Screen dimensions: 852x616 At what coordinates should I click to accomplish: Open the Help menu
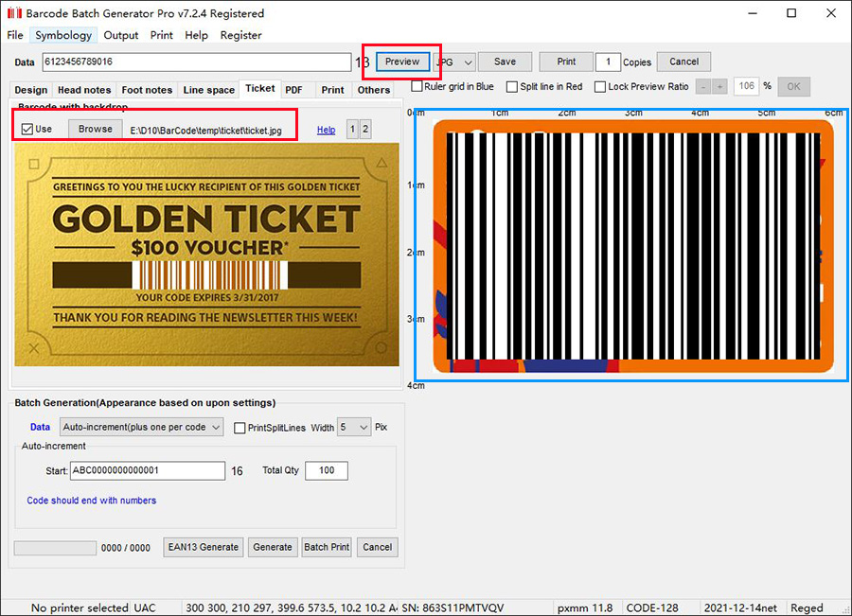click(x=196, y=35)
